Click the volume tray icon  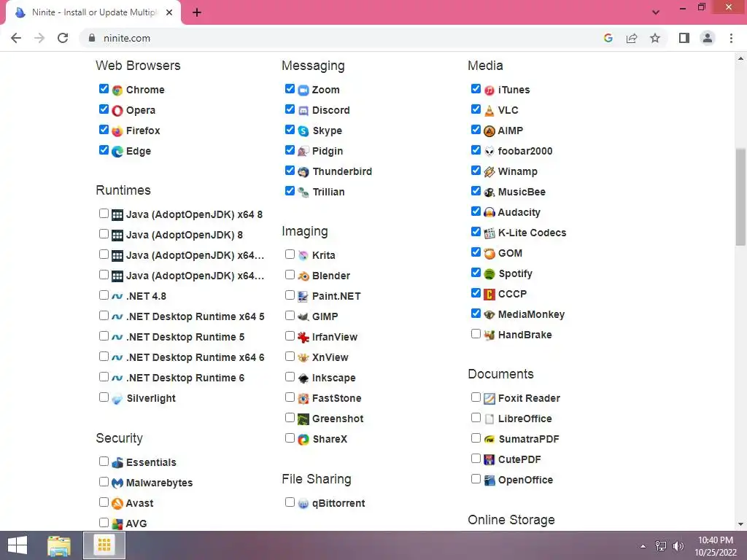tap(678, 546)
